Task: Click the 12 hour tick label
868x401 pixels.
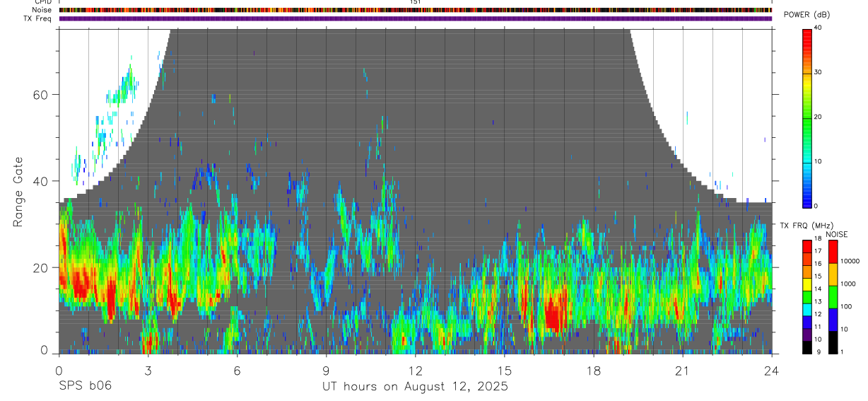Action: 416,371
